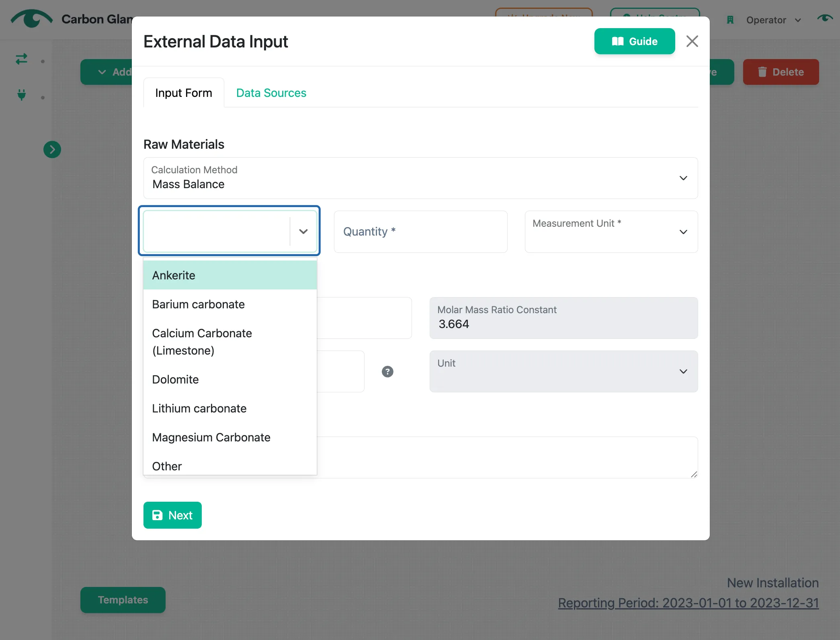
Task: Select Lithium carbonate option
Action: 230,408
